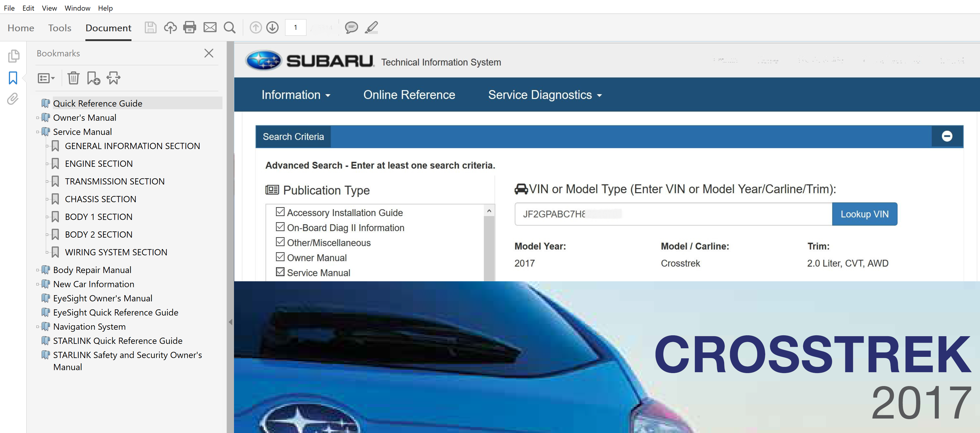980x433 pixels.
Task: Click the upload to cloud icon
Action: click(x=170, y=27)
